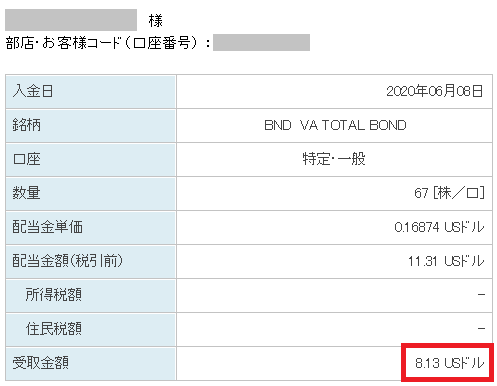The width and height of the screenshot is (497, 386).
Task: Select the 0.16874 USドル unit price
Action: coord(439,227)
